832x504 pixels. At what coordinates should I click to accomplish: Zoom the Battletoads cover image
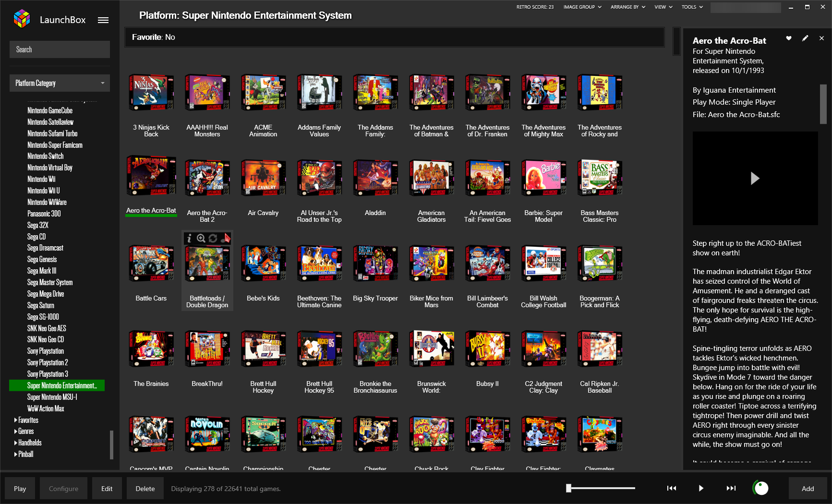(x=201, y=238)
